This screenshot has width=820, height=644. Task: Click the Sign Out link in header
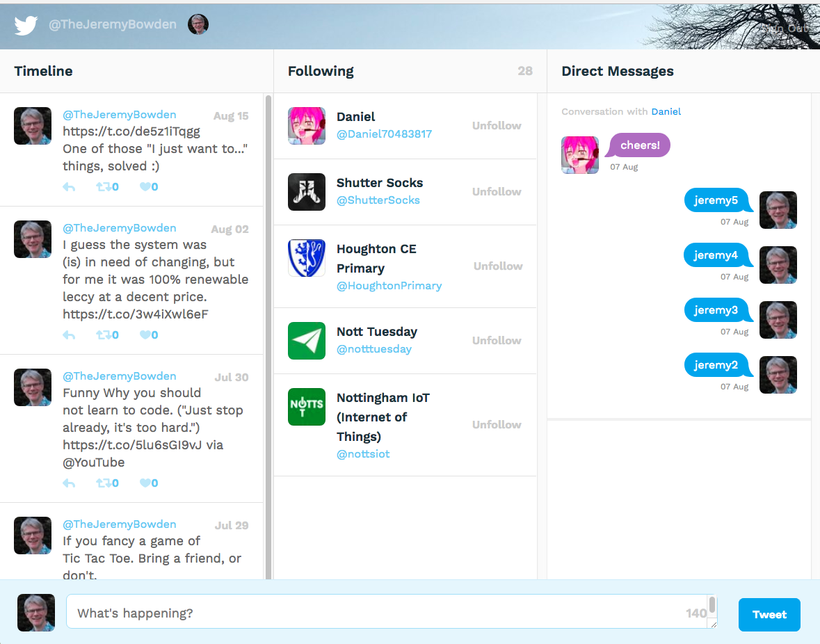point(783,29)
